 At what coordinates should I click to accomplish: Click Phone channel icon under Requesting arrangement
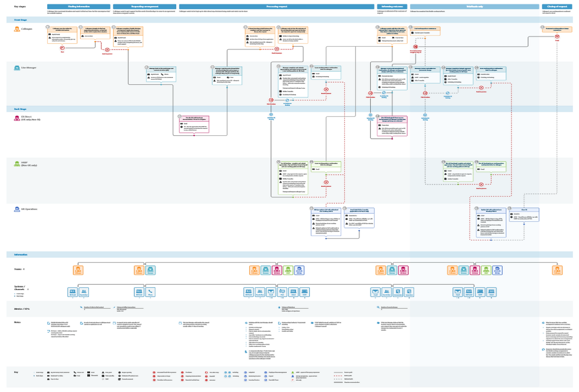point(150,292)
